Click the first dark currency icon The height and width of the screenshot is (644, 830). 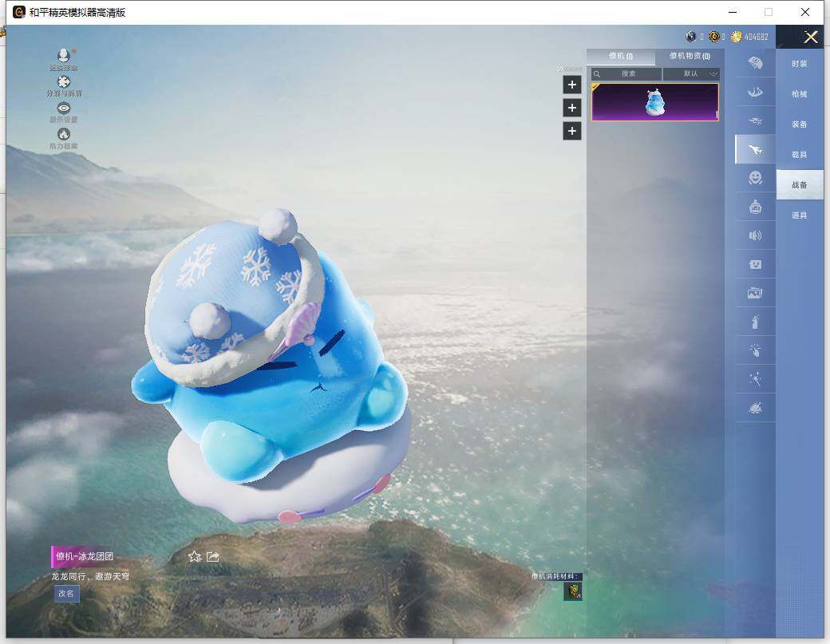pos(690,37)
